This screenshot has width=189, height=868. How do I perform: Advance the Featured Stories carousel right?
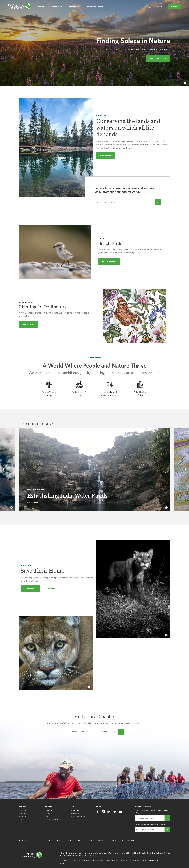click(x=185, y=469)
